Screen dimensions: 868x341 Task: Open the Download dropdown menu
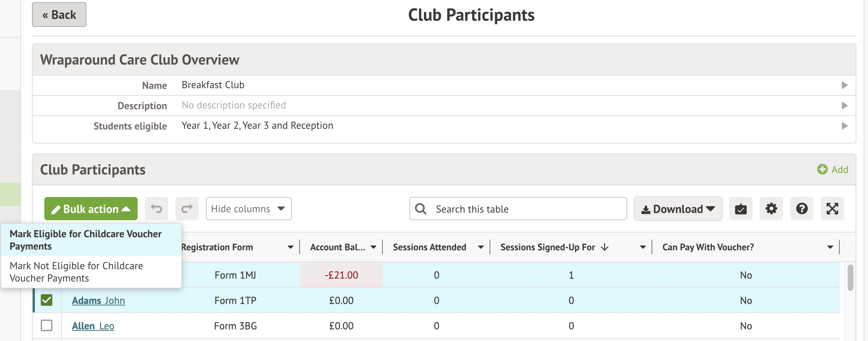[678, 209]
